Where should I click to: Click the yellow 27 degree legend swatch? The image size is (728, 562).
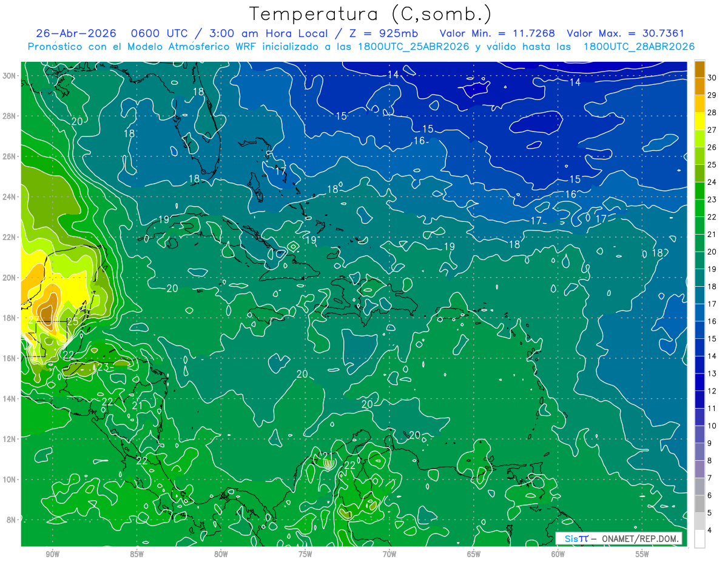699,121
